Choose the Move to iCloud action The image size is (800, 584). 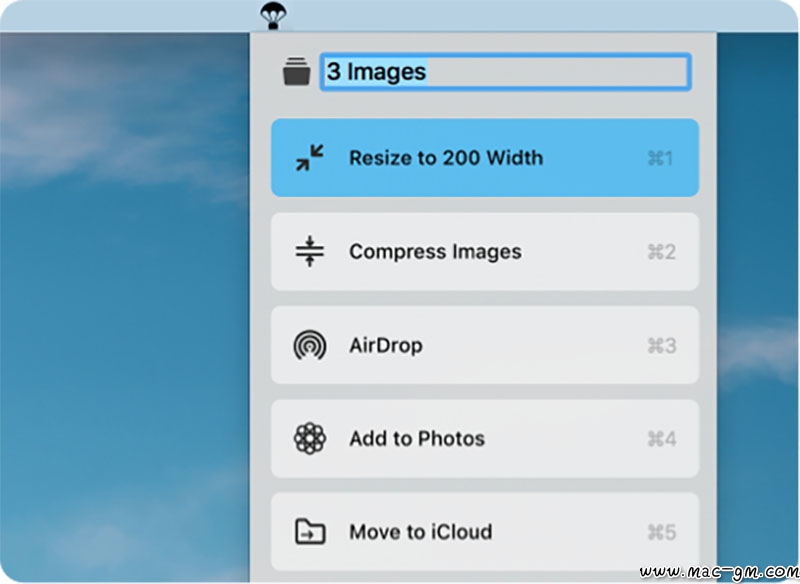coord(485,531)
